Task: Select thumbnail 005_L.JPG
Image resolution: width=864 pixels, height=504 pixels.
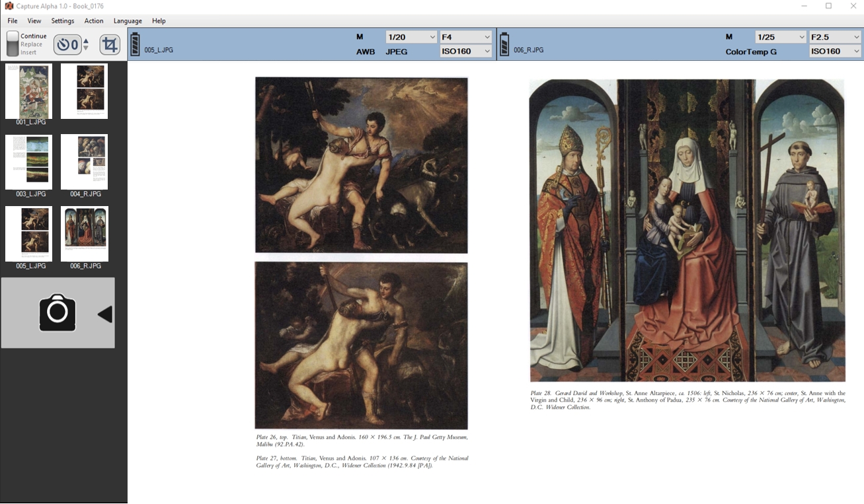Action: tap(28, 234)
